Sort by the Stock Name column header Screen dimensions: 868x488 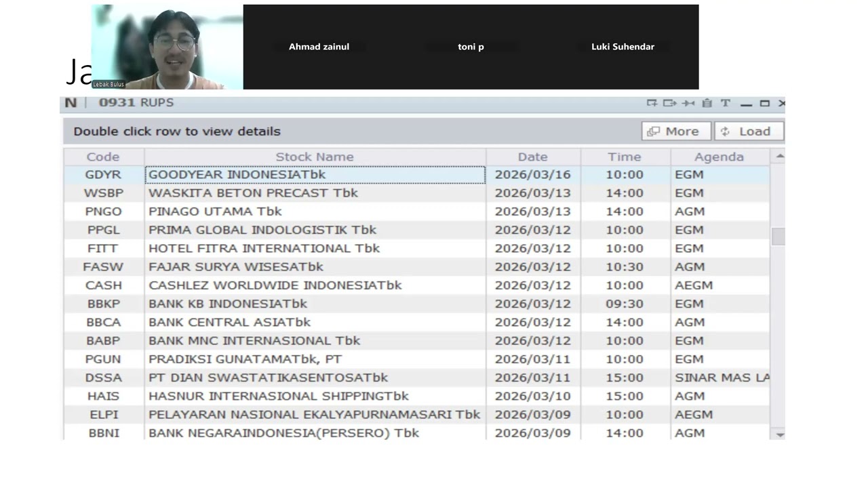[315, 157]
